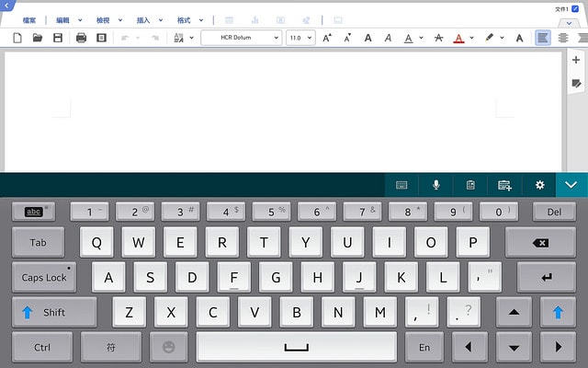Click the print icon in toolbar
Image resolution: width=588 pixels, height=368 pixels.
(x=81, y=38)
